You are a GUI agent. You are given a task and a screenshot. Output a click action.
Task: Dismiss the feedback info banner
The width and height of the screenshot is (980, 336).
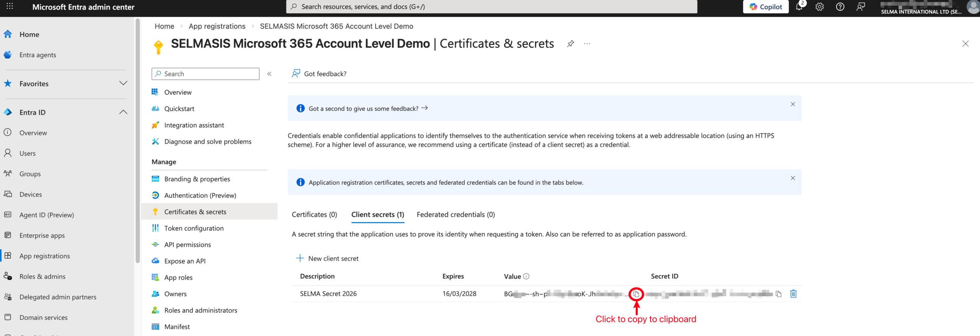tap(793, 104)
